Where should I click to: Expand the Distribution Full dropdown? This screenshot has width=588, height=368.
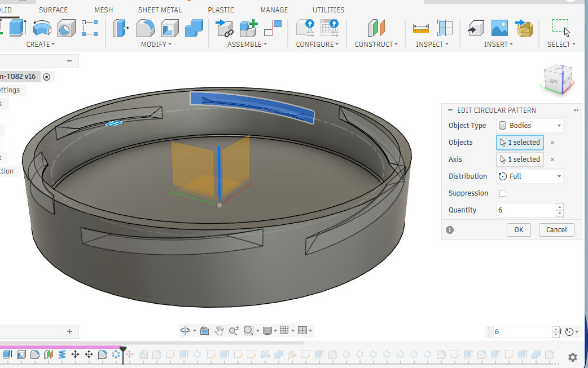click(530, 176)
